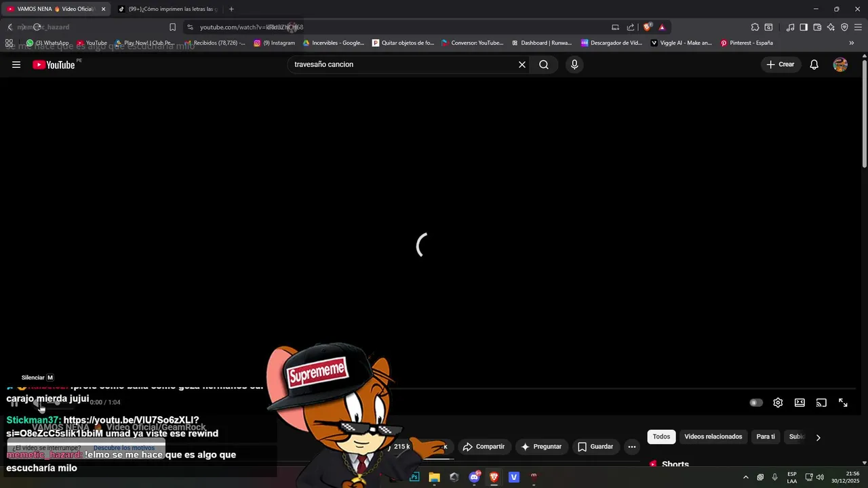Click the magnifier search button
868x488 pixels.
(544, 64)
